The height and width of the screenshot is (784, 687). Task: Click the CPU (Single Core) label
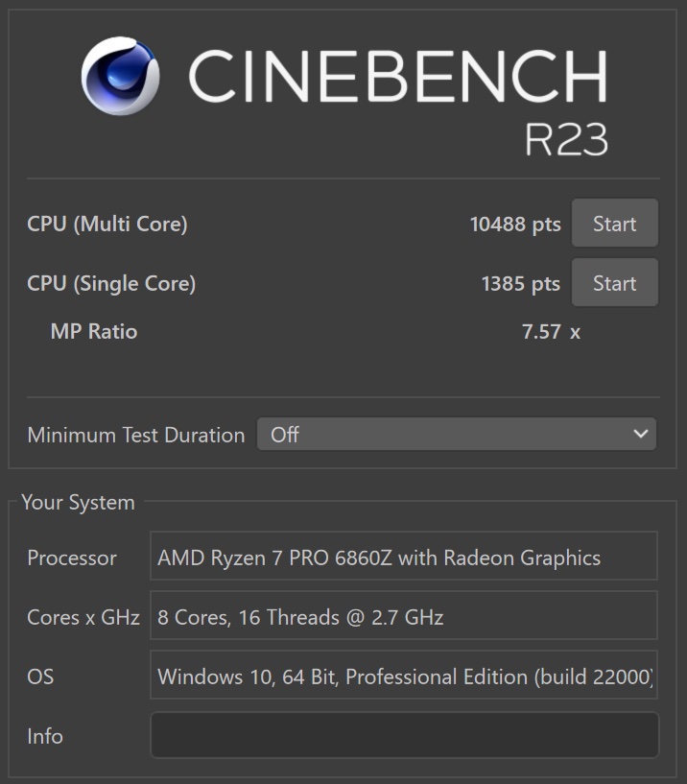pos(111,283)
